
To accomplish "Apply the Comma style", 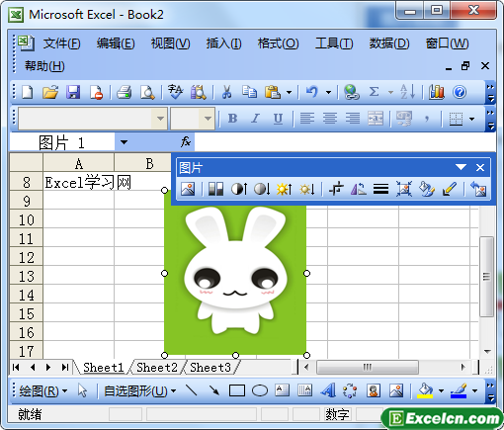I will click(427, 118).
